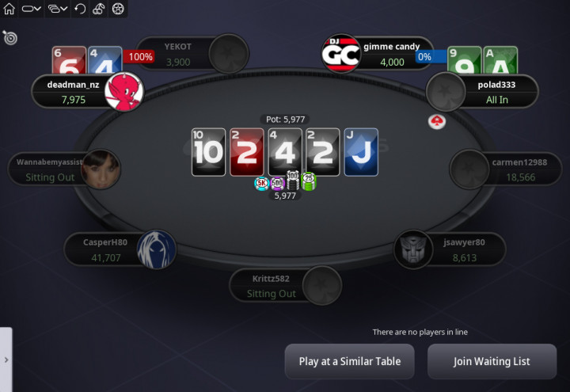Click deadman_nz's red devil avatar
Screen dimensions: 570x392
pyautogui.click(x=124, y=91)
